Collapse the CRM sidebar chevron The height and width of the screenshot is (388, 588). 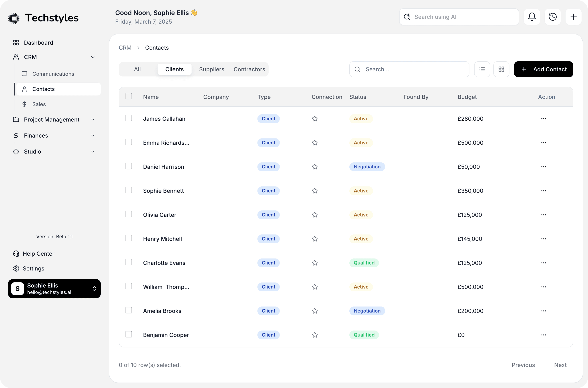93,57
